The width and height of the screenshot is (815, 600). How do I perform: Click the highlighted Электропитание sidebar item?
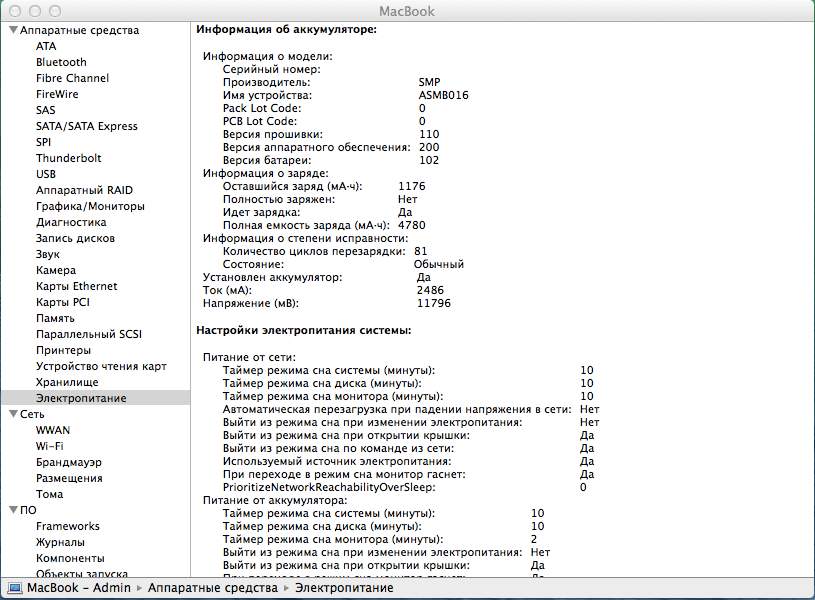coord(81,398)
